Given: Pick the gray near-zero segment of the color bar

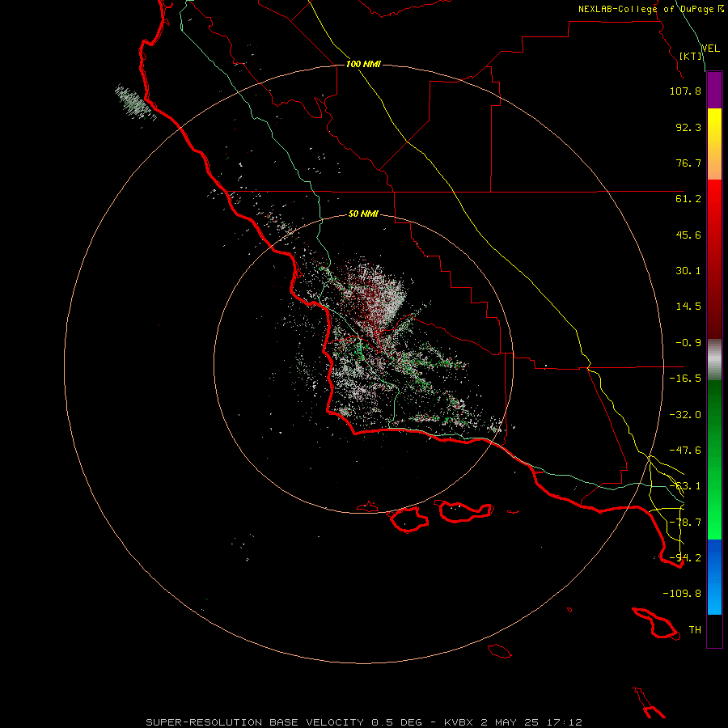Looking at the screenshot, I should (x=714, y=360).
